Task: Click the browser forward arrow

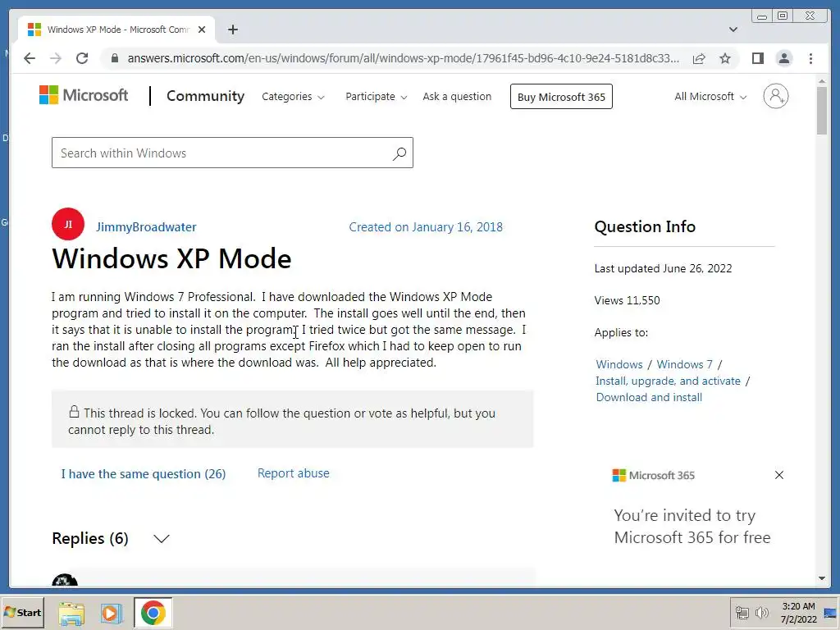Action: [x=56, y=58]
